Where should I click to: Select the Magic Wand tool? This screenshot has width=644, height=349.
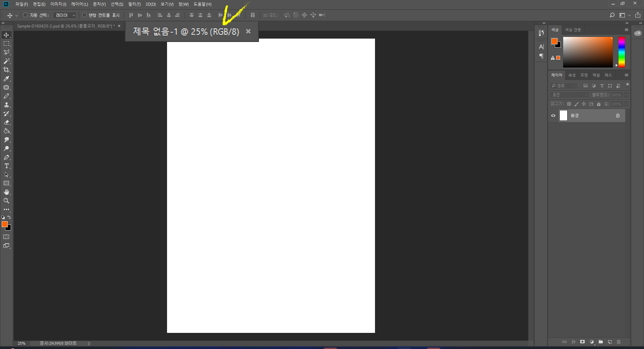pos(6,61)
